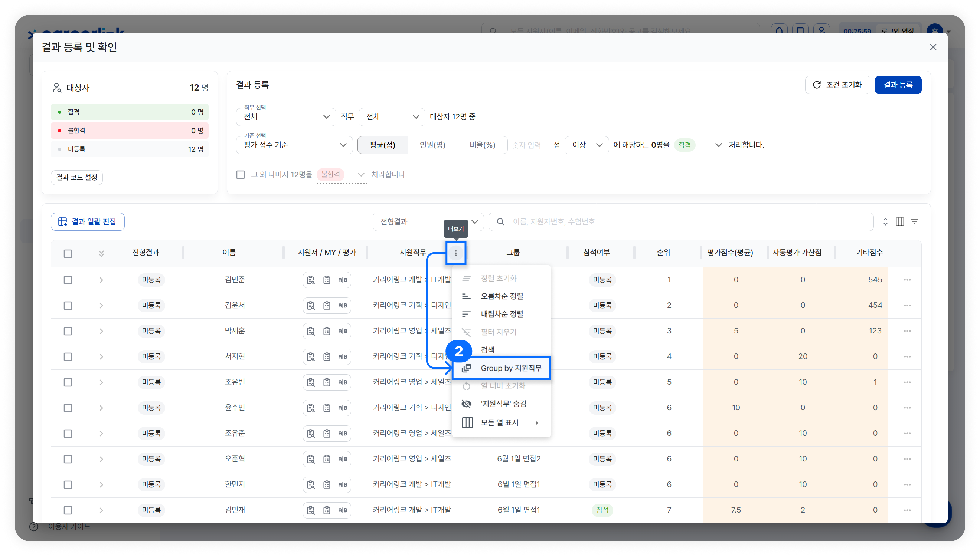Expand all rows with header double chevron
The image size is (980, 556).
[x=101, y=253]
